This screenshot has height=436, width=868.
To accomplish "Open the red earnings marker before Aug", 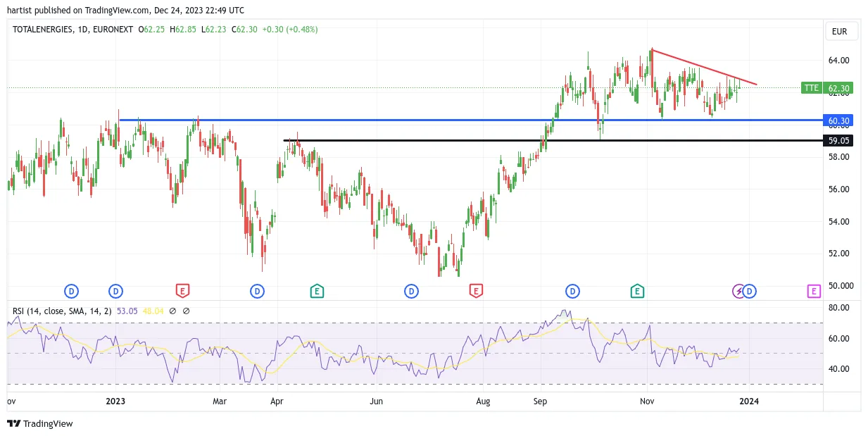I will pyautogui.click(x=477, y=291).
